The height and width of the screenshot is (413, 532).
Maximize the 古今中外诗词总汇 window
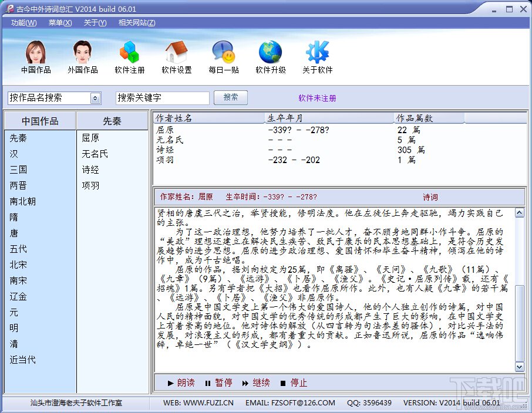point(509,9)
